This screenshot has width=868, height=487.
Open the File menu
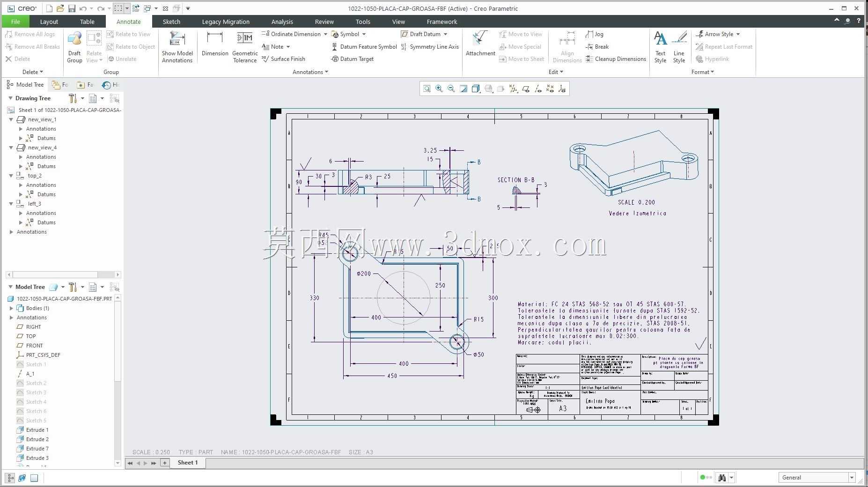(15, 22)
